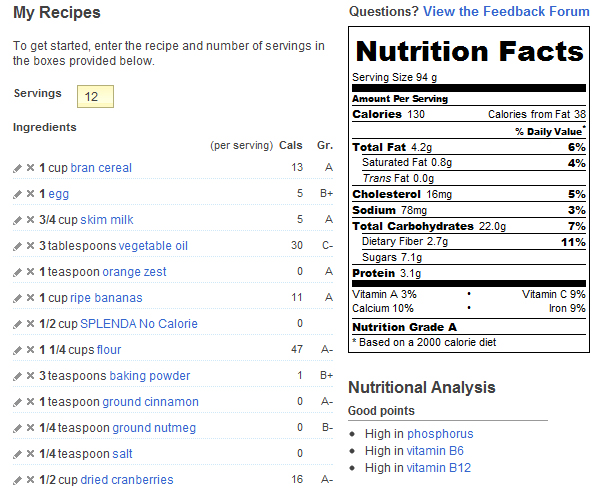Remove ripe bananas using the X icon
Screen dimensions: 606x488
(x=30, y=298)
